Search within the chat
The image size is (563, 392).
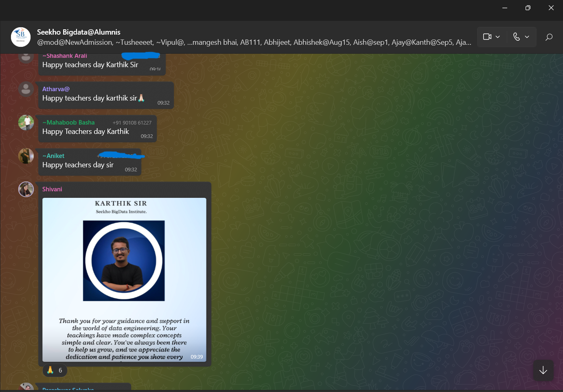tap(549, 37)
